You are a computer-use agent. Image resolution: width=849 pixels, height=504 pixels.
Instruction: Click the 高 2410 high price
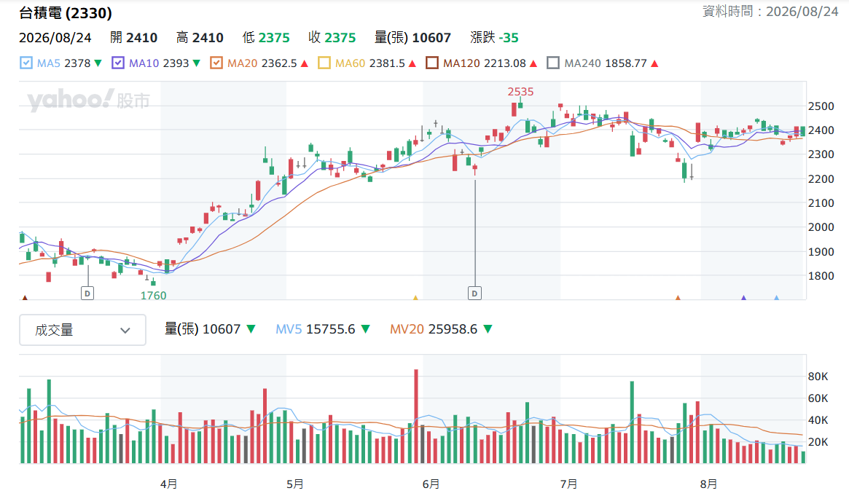coord(200,37)
